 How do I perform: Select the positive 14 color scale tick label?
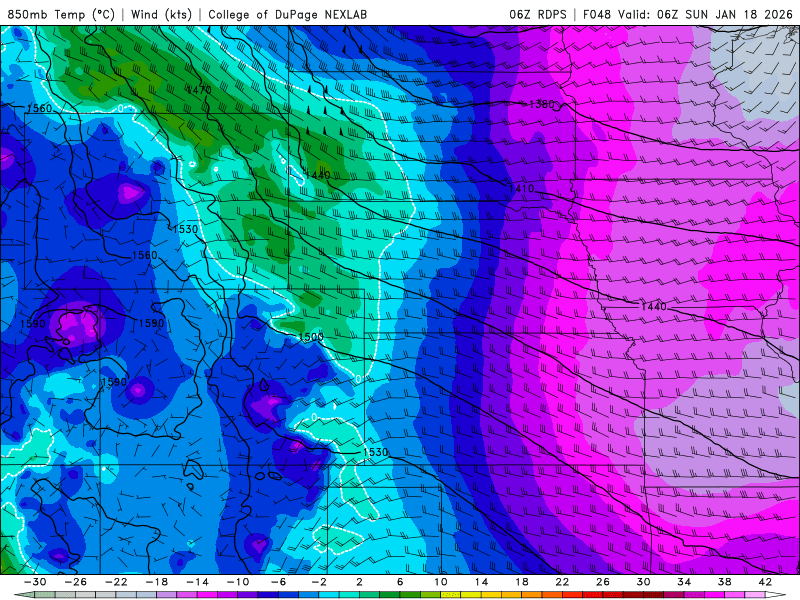click(481, 582)
